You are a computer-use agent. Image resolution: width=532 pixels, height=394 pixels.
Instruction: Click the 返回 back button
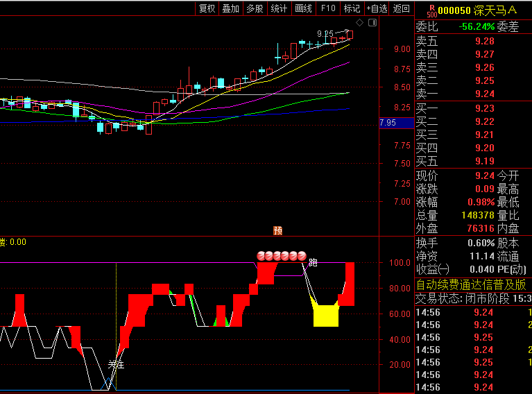401,8
